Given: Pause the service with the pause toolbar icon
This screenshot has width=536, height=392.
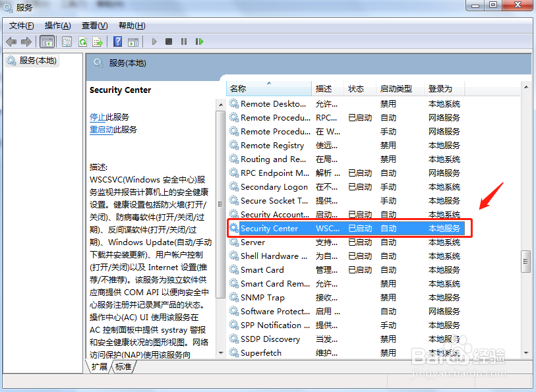Looking at the screenshot, I should (x=185, y=41).
